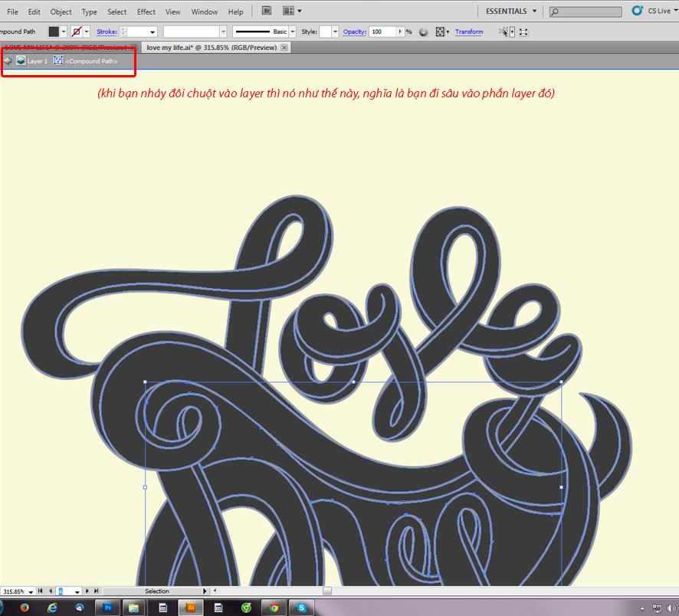Click the dark fill color swatch
The image size is (679, 616).
(x=54, y=31)
